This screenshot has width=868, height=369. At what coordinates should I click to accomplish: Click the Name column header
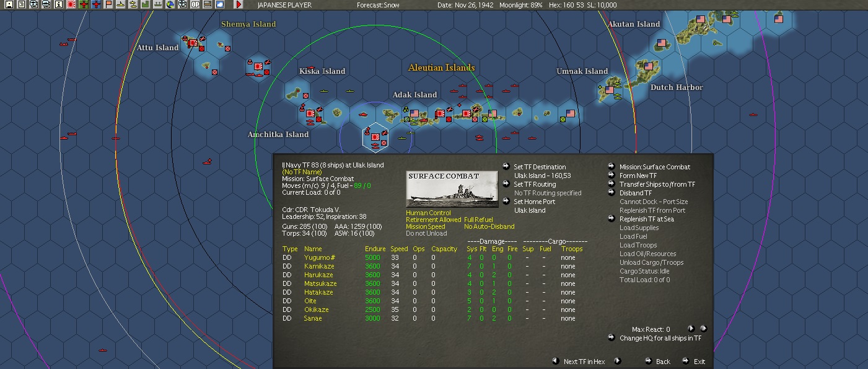click(313, 249)
